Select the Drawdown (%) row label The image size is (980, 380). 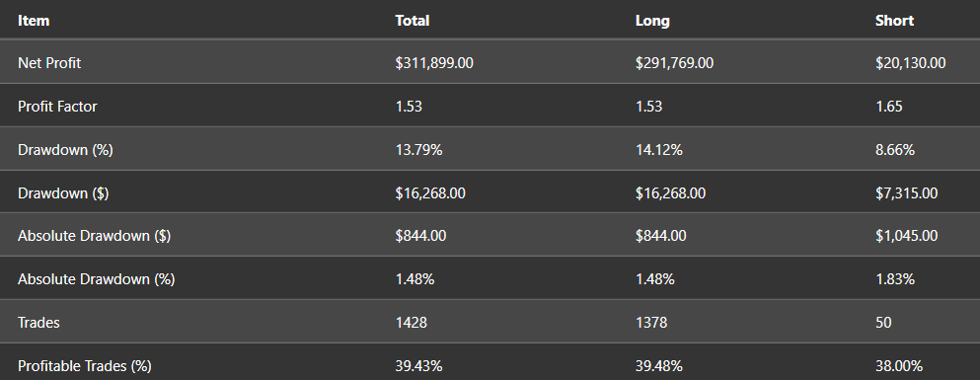(x=65, y=150)
